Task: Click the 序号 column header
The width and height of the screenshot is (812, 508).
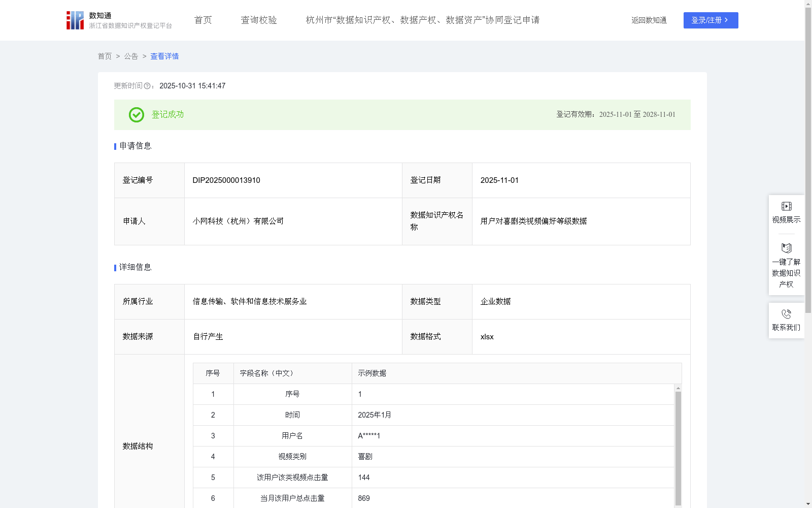Action: [213, 373]
